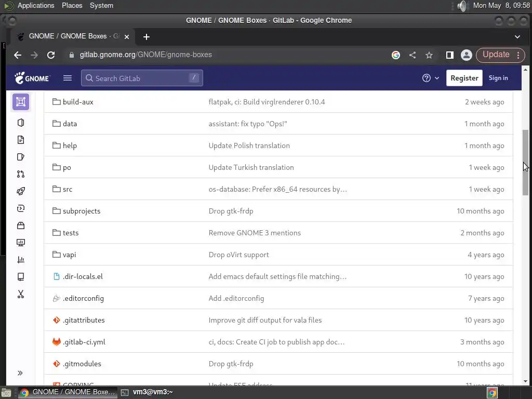Click the Chrome Update button
Image resolution: width=532 pixels, height=399 pixels.
(x=496, y=55)
